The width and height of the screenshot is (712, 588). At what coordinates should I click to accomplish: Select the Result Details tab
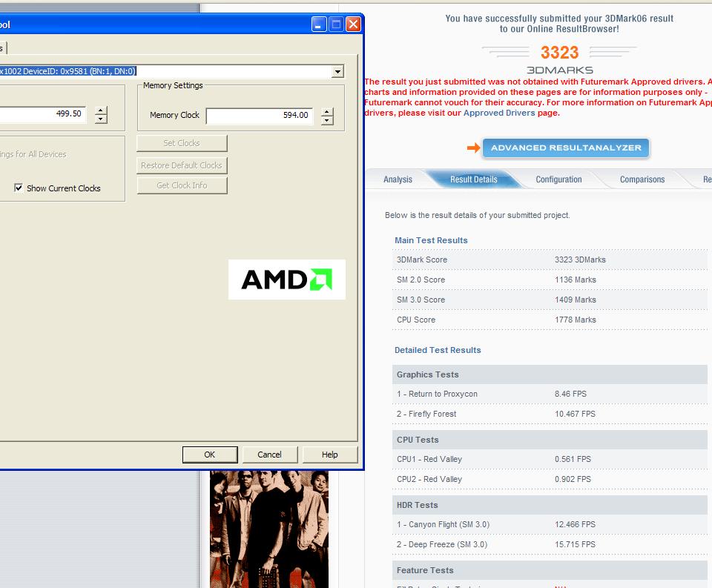tap(474, 179)
